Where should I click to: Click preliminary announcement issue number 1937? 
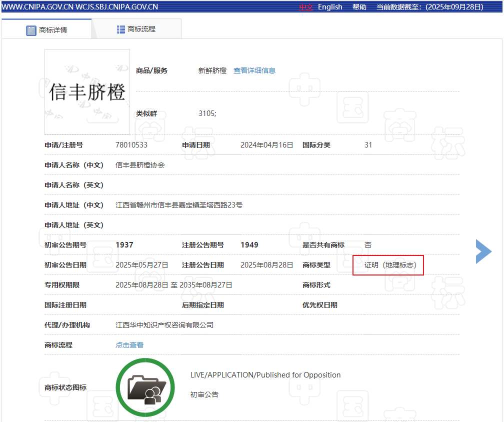(x=124, y=245)
